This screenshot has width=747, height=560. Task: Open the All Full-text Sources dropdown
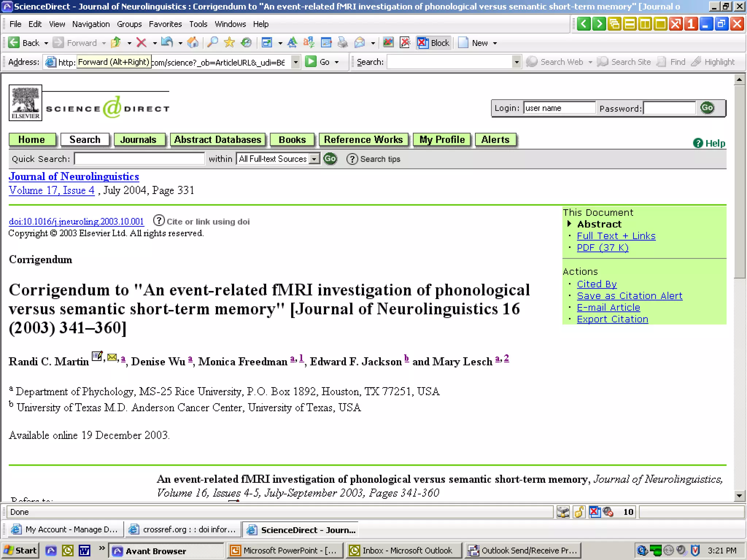(314, 159)
